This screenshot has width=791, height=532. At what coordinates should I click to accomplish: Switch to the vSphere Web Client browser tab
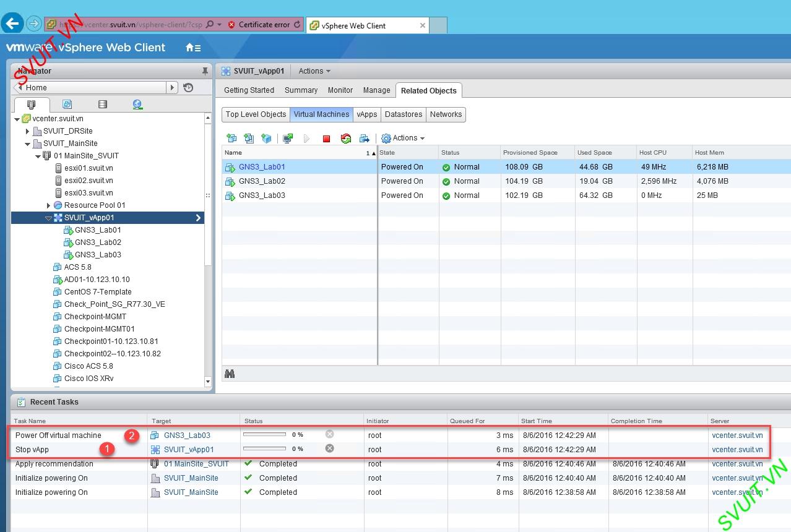pos(367,25)
